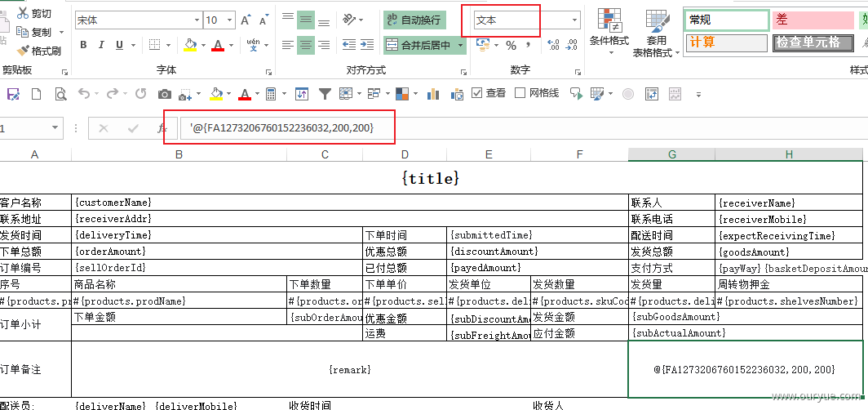Click the bar chart icon in quick toolbar
The image size is (868, 410).
(433, 94)
